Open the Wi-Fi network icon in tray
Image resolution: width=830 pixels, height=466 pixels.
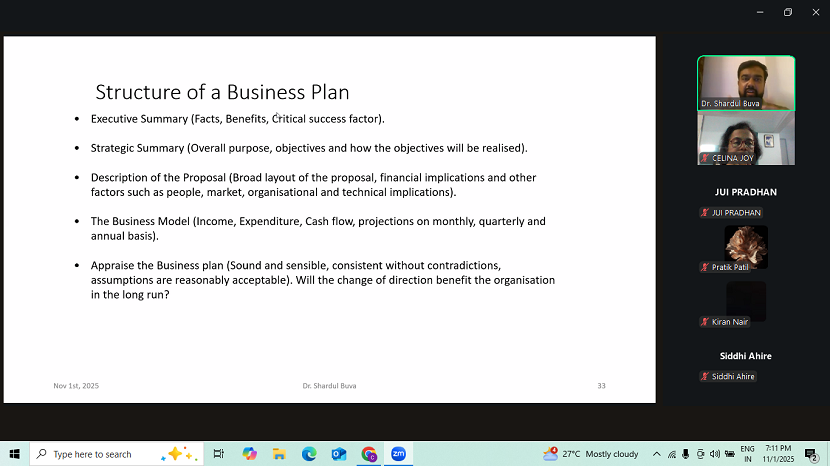click(672, 454)
